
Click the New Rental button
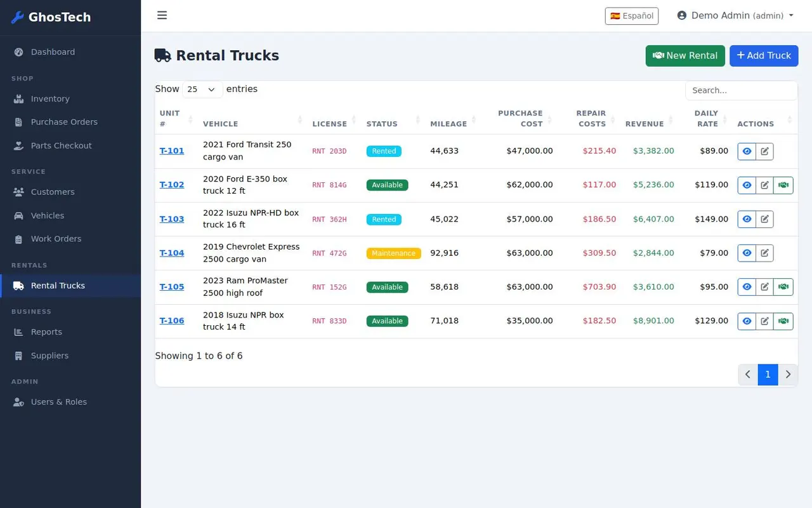pyautogui.click(x=685, y=56)
